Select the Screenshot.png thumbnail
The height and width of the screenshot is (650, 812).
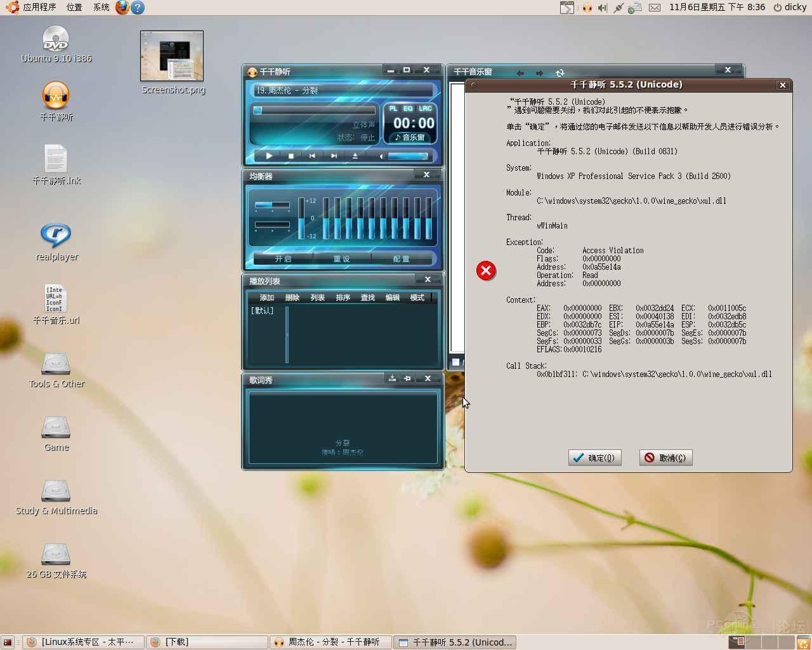(172, 56)
